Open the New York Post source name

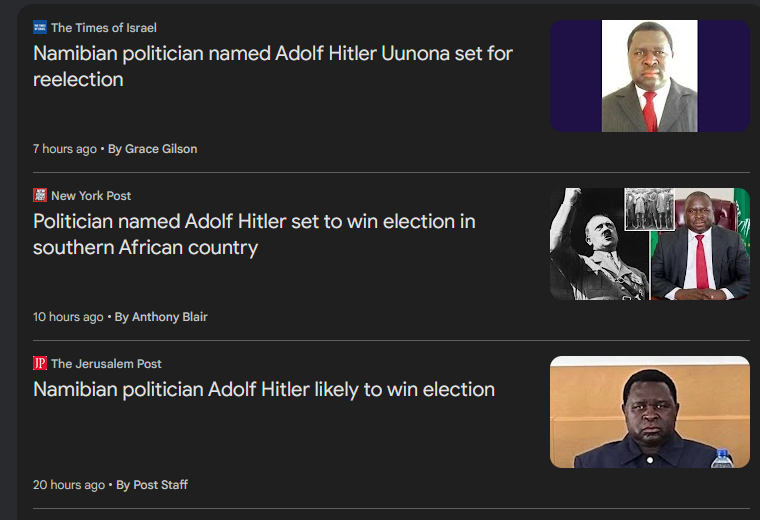(x=91, y=195)
